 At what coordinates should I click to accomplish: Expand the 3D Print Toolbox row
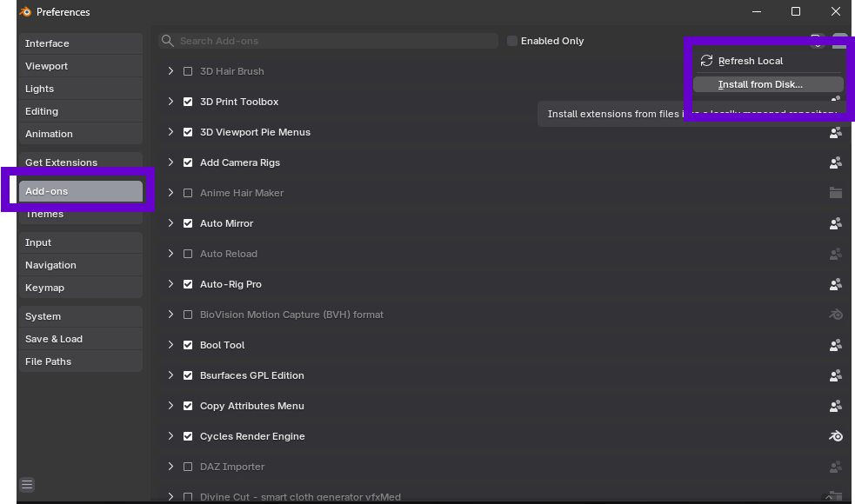click(x=170, y=102)
